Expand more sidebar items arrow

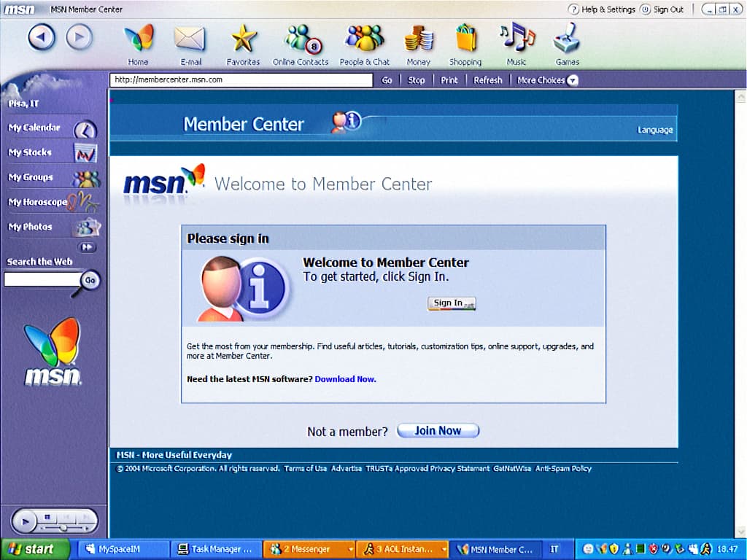[87, 247]
